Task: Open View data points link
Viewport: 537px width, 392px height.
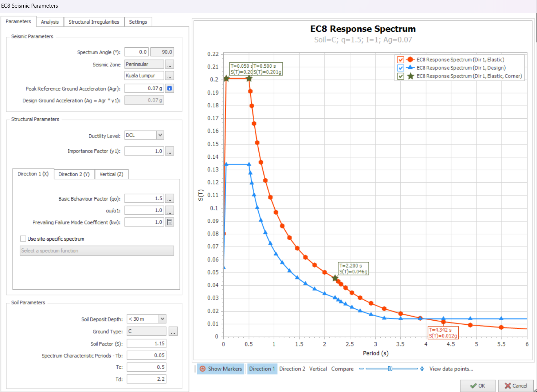Action: [451, 369]
